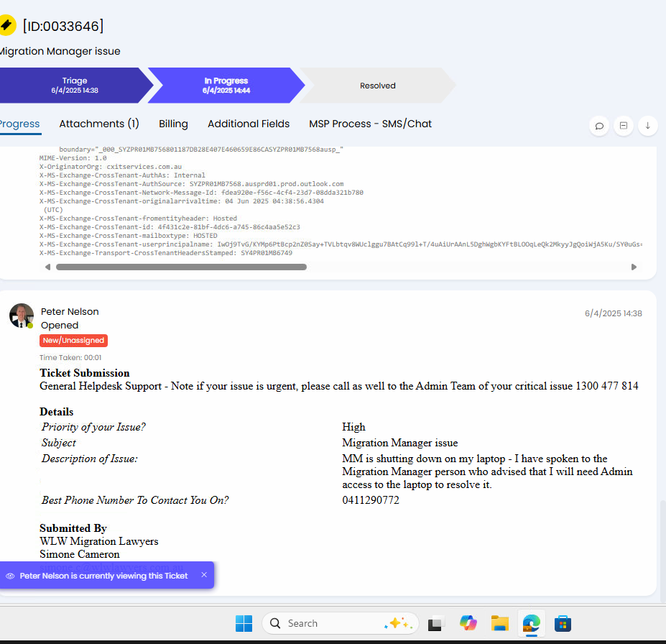The width and height of the screenshot is (666, 644).
Task: Click the down arrow sort icon button
Action: click(648, 126)
